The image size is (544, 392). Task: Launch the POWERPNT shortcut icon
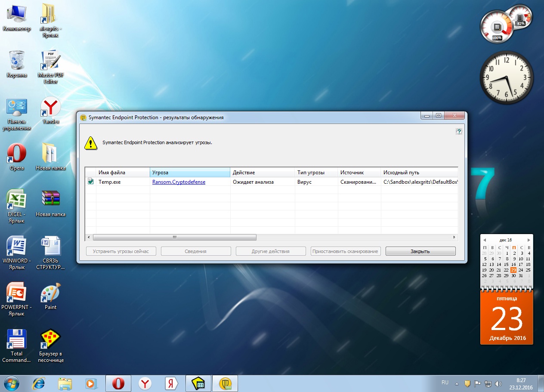16,299
